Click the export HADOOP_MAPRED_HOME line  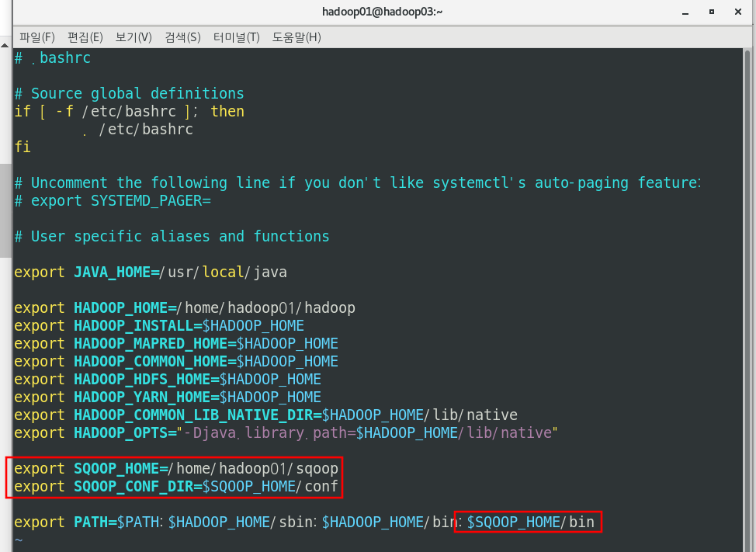(x=176, y=343)
